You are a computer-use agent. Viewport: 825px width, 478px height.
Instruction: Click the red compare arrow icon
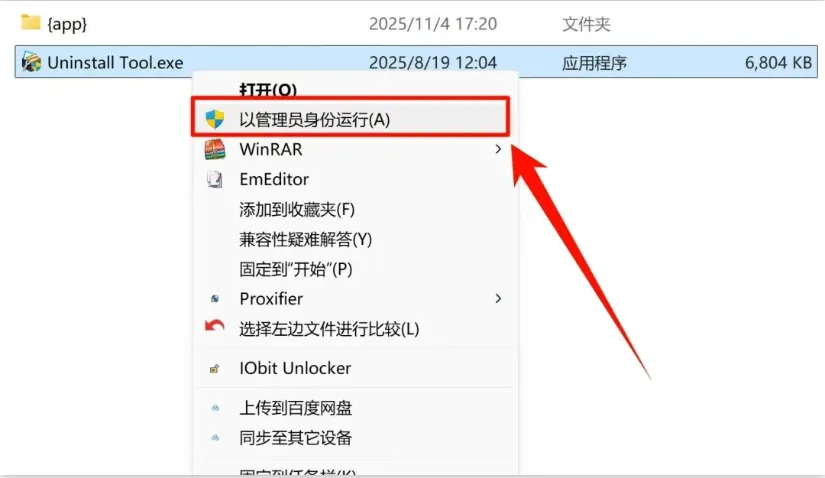[x=215, y=327]
